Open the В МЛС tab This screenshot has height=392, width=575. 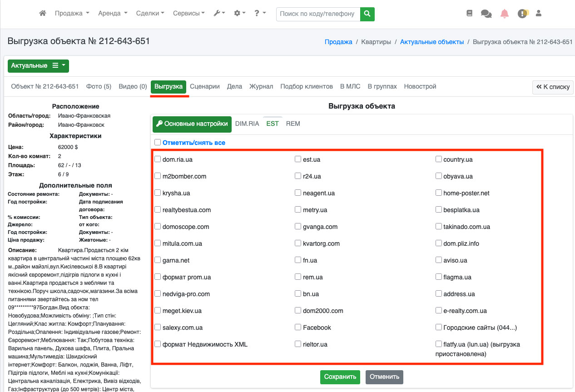tap(350, 86)
